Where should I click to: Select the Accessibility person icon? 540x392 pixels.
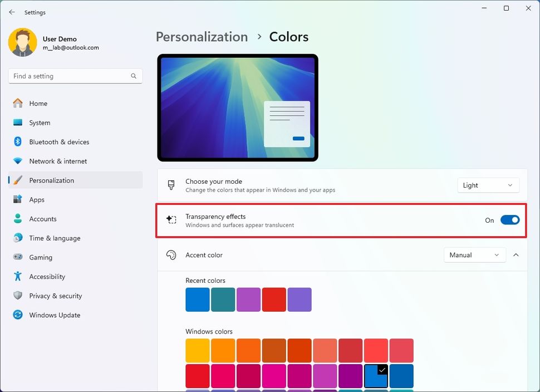pos(18,276)
